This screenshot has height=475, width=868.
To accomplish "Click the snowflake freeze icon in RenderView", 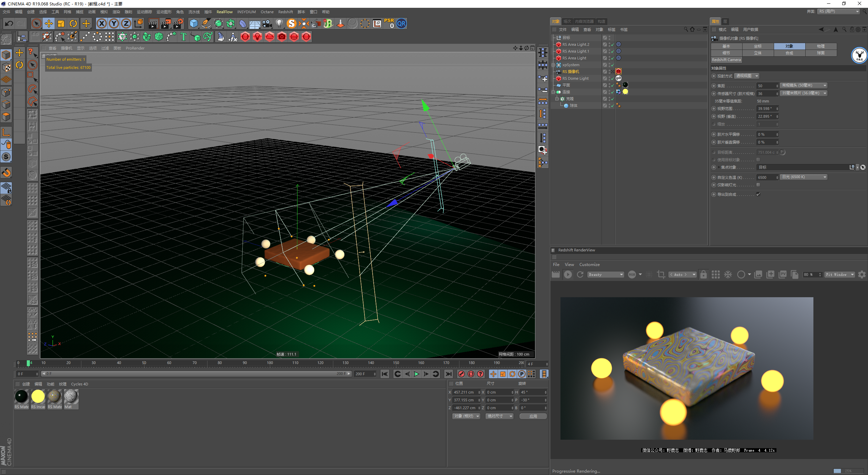I will [x=728, y=274].
